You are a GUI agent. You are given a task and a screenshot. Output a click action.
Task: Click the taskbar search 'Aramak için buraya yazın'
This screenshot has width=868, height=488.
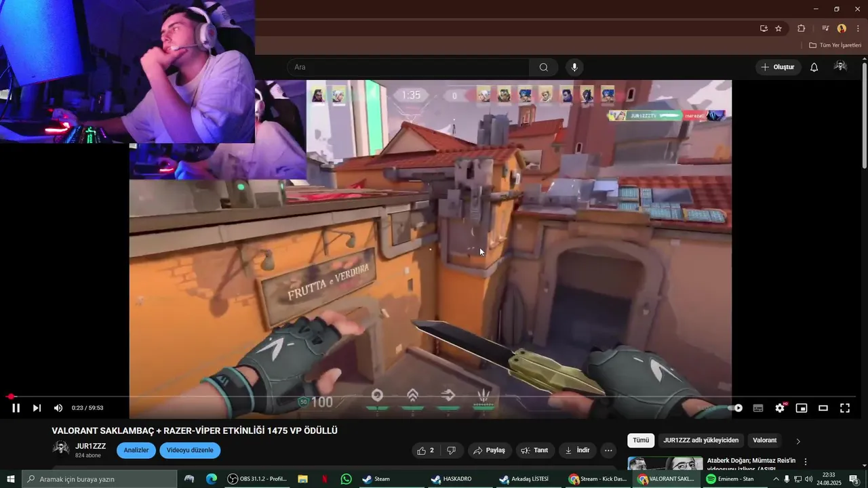(99, 479)
